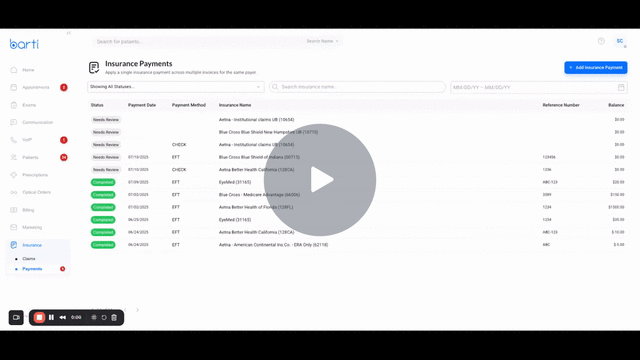This screenshot has width=640, height=360.
Task: Go to Billing section
Action: [x=28, y=210]
